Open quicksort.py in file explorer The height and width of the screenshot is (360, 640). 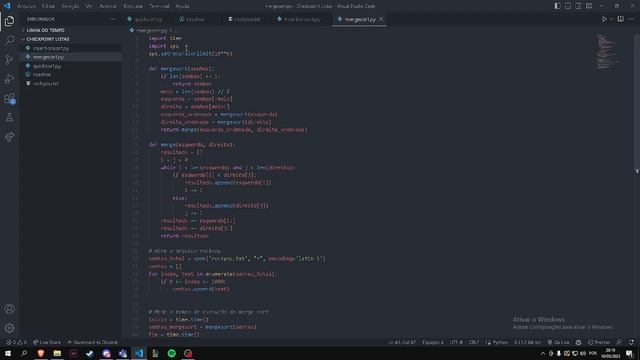(71, 66)
